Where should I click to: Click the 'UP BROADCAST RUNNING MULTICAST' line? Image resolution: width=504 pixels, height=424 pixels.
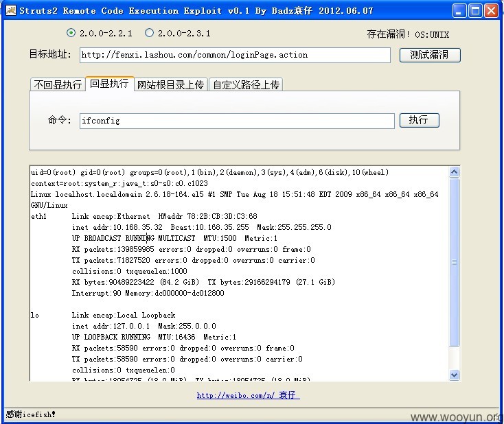point(174,238)
